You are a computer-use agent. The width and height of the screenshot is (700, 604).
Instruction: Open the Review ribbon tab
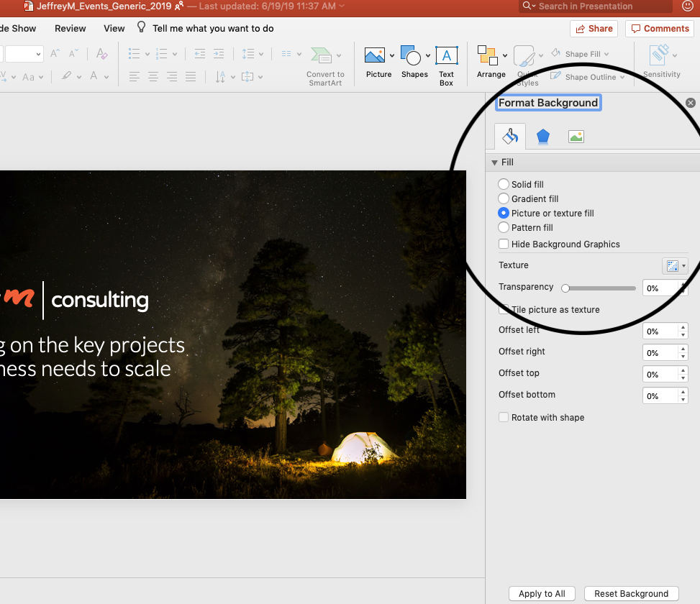(71, 29)
